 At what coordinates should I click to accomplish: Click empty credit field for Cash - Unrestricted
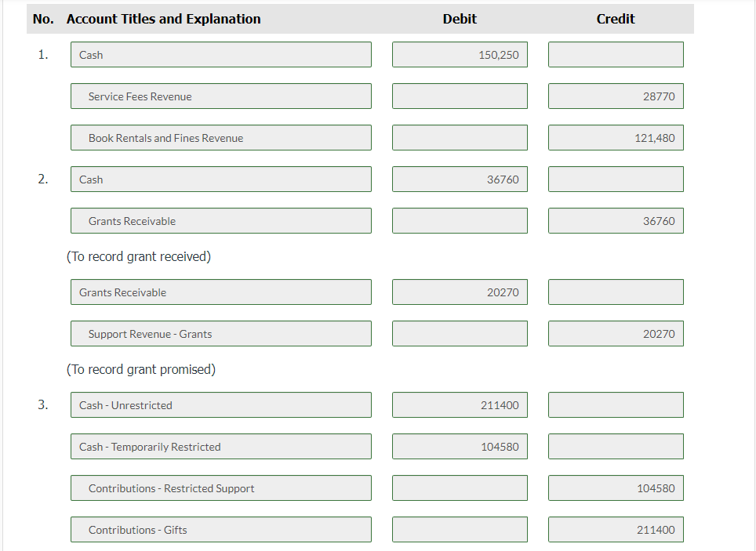(x=616, y=404)
